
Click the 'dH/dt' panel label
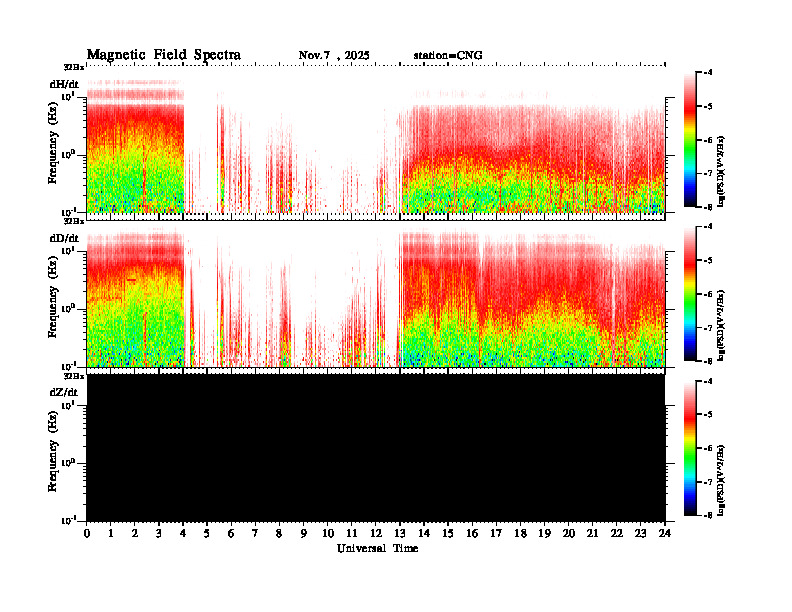pos(64,84)
